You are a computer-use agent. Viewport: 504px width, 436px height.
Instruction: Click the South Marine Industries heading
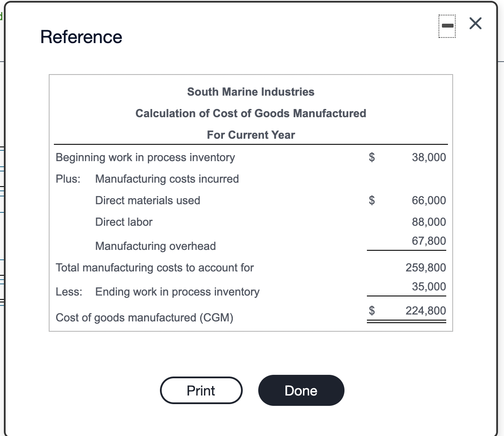coord(250,92)
